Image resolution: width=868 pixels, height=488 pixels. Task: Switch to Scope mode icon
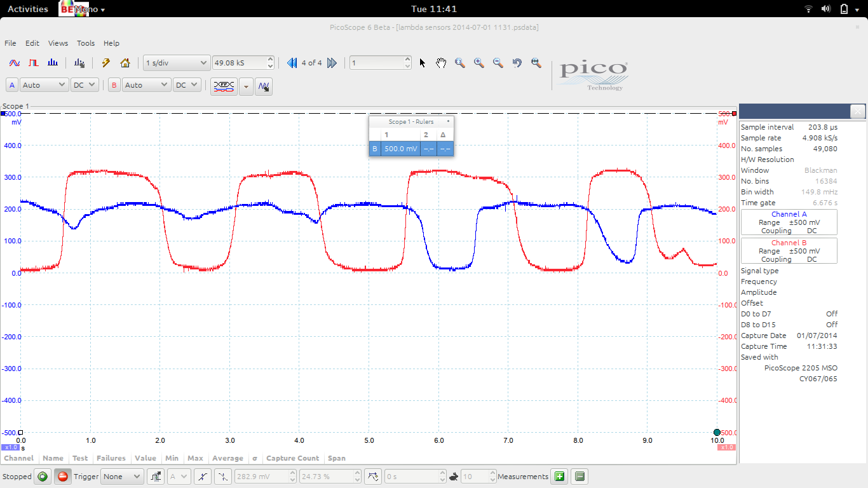tap(15, 63)
